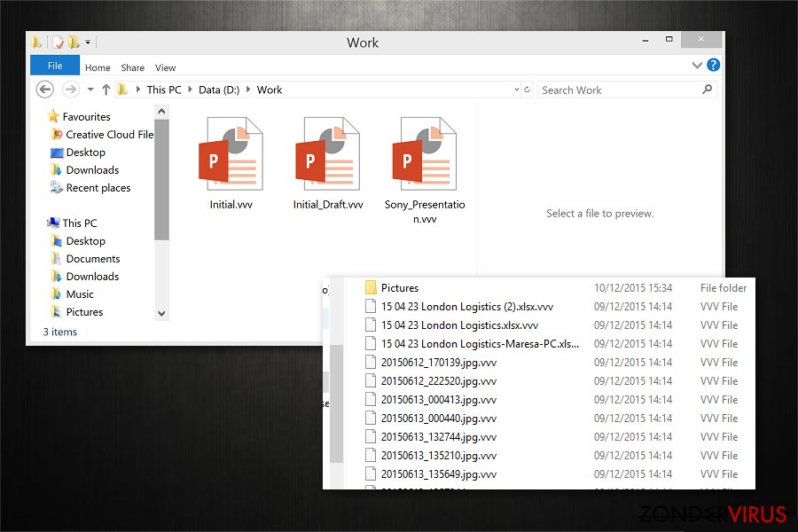Open the Initial.vvv file icon

pos(231,155)
